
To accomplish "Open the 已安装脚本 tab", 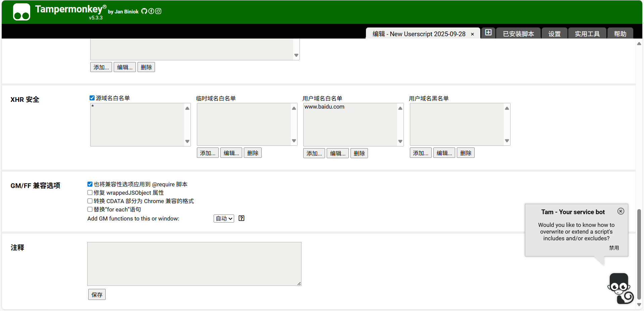I will [x=518, y=34].
